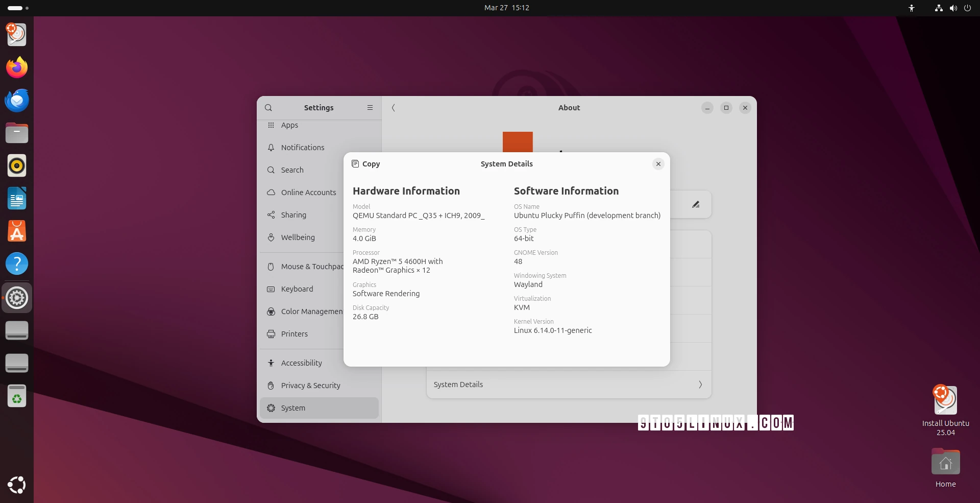Image resolution: width=980 pixels, height=503 pixels.
Task: Open the rename edit pencil in About
Action: click(696, 204)
